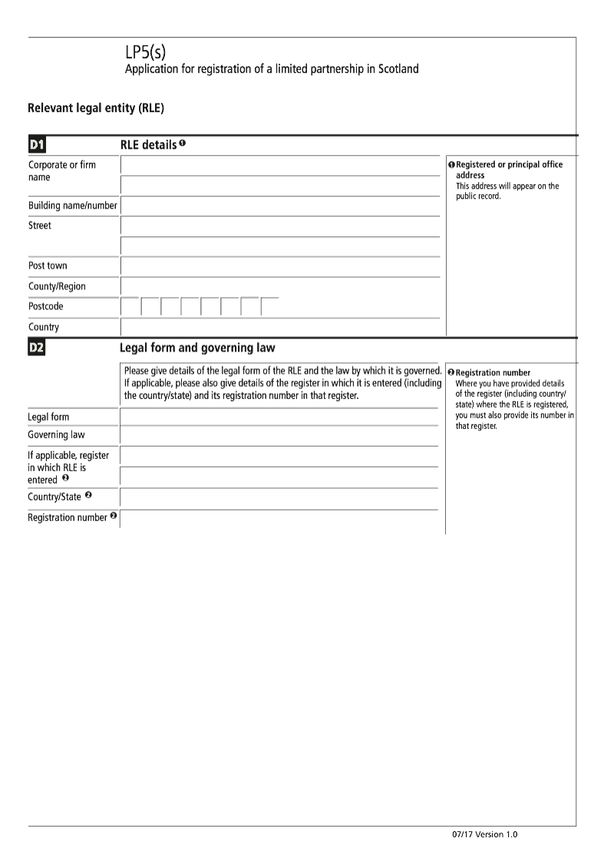The width and height of the screenshot is (614, 868).
Task: Click second line of Corporate or firm name
Action: coord(280,186)
